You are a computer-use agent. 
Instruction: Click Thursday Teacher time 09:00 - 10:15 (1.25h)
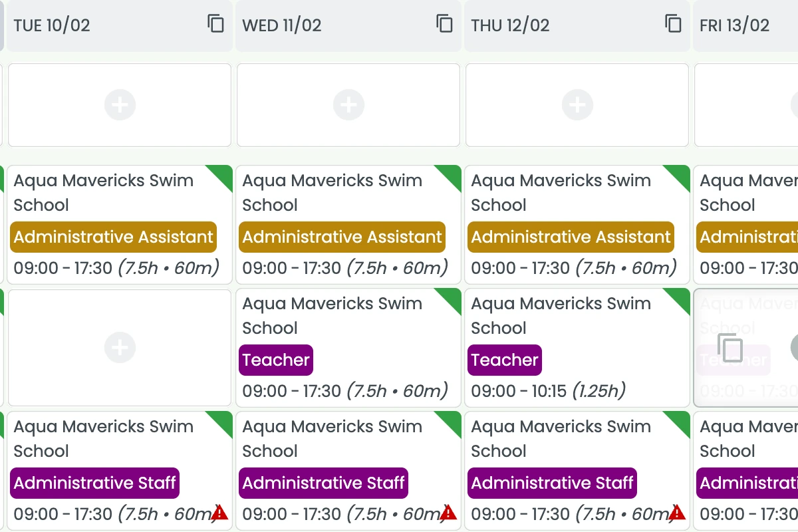coord(549,391)
